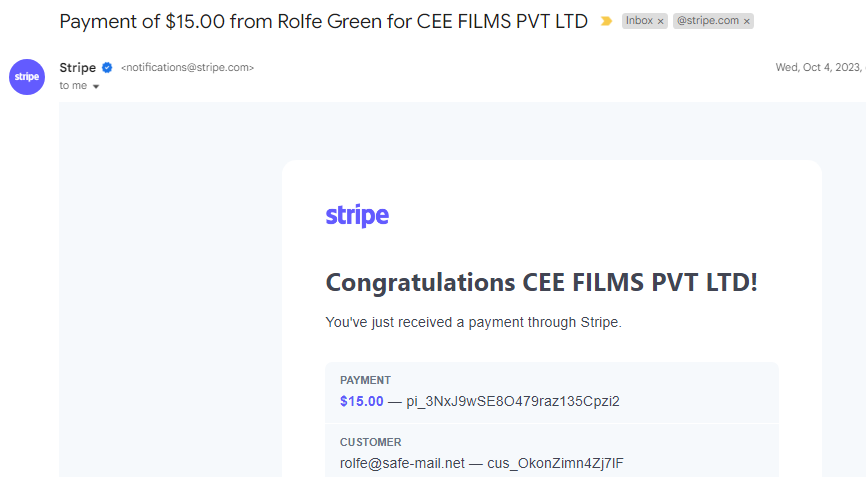This screenshot has width=866, height=477.
Task: Click the blue verified badge next to Stripe
Action: coord(107,67)
